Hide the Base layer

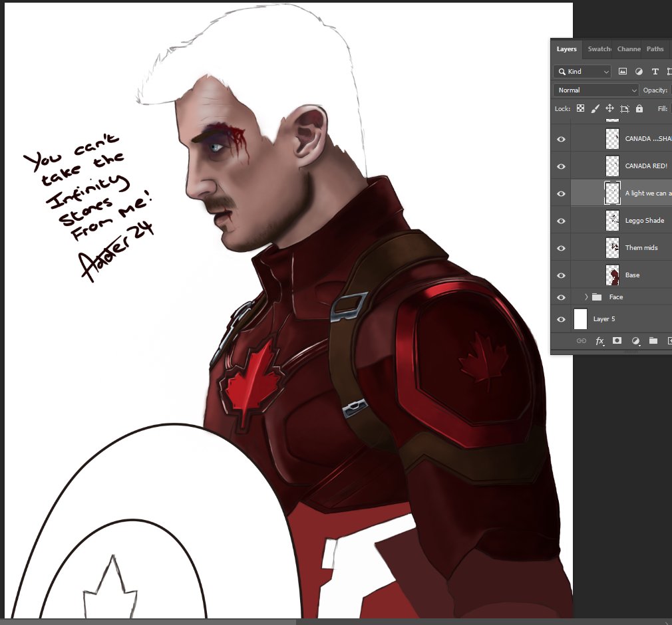561,275
